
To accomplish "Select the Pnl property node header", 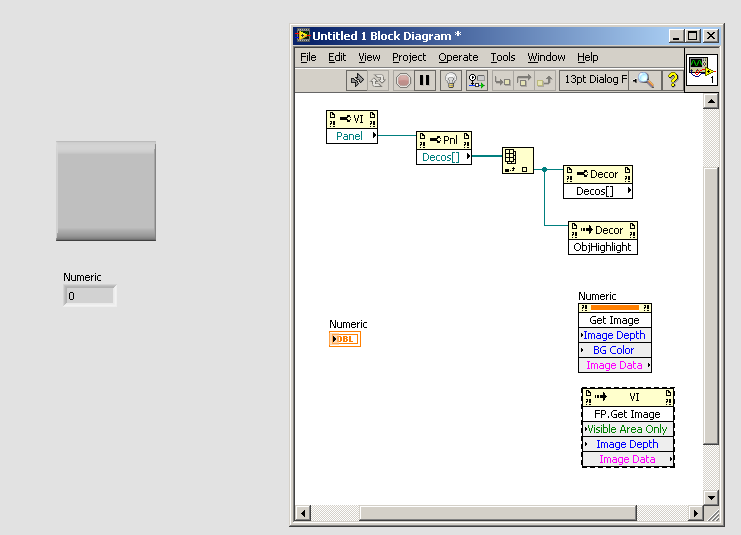I will (x=444, y=140).
